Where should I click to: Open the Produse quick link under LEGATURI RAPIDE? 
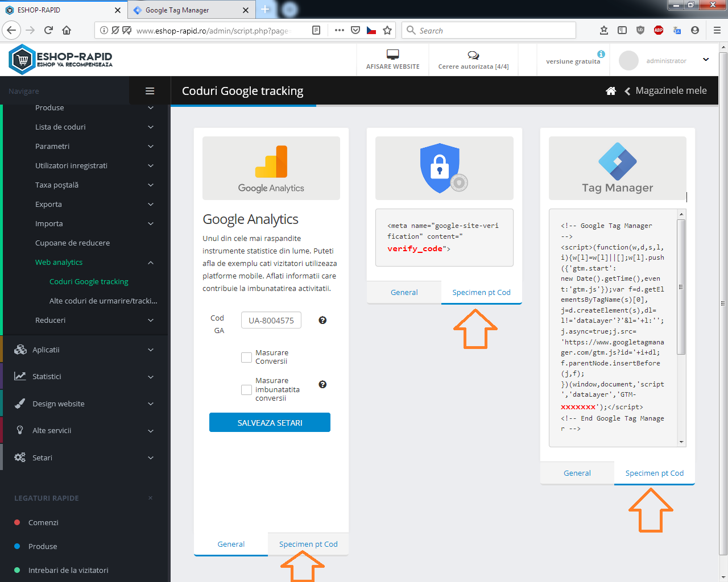coord(43,546)
